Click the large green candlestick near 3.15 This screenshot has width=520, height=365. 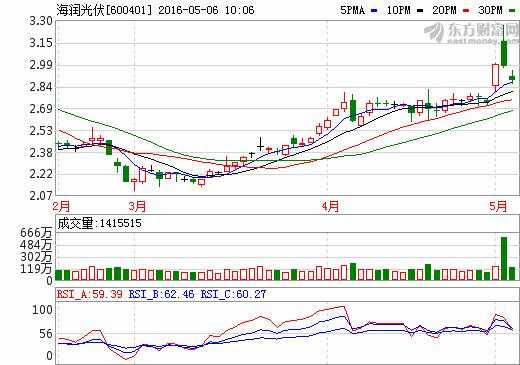504,53
